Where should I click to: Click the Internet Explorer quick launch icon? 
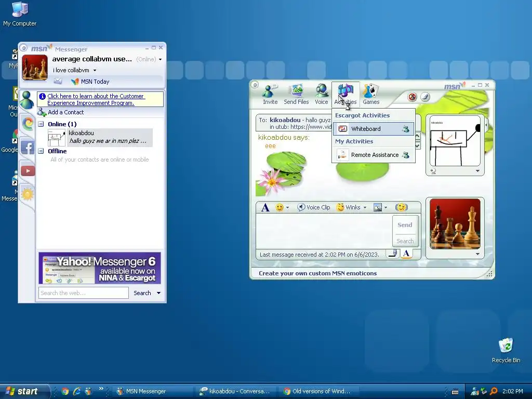pyautogui.click(x=77, y=391)
